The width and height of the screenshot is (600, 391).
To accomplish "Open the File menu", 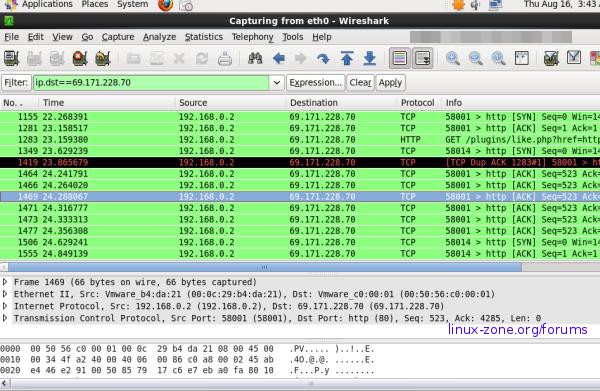I will coord(11,37).
